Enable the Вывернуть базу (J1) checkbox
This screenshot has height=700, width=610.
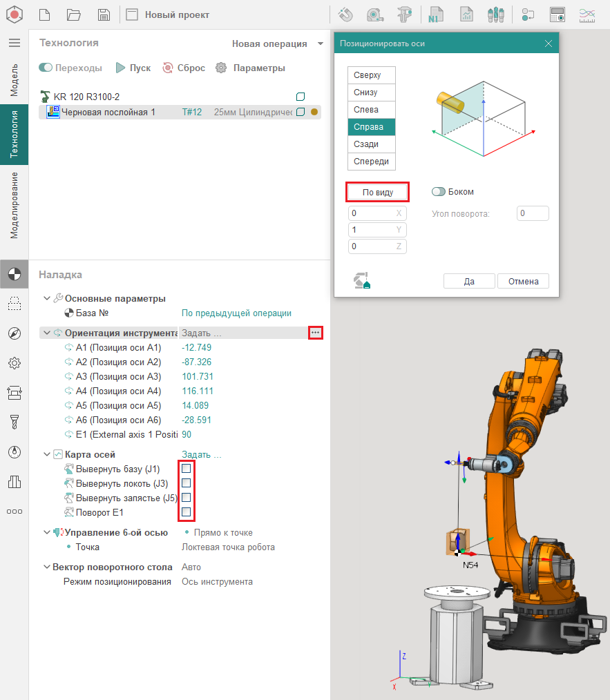click(186, 469)
